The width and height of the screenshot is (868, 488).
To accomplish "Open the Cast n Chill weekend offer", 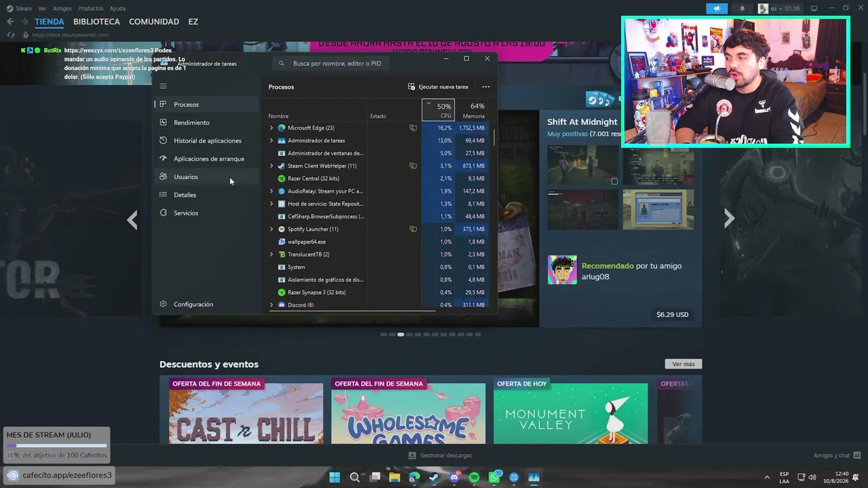I will coord(246,411).
